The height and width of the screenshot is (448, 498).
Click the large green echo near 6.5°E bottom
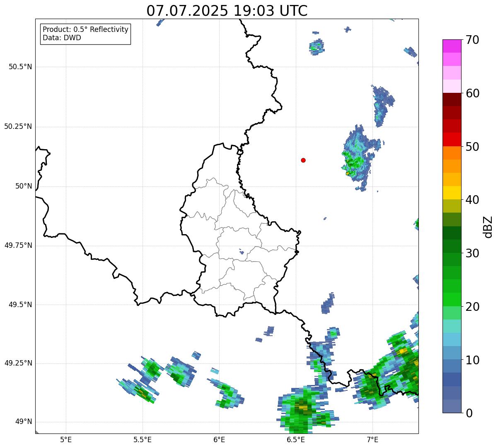[x=305, y=410]
